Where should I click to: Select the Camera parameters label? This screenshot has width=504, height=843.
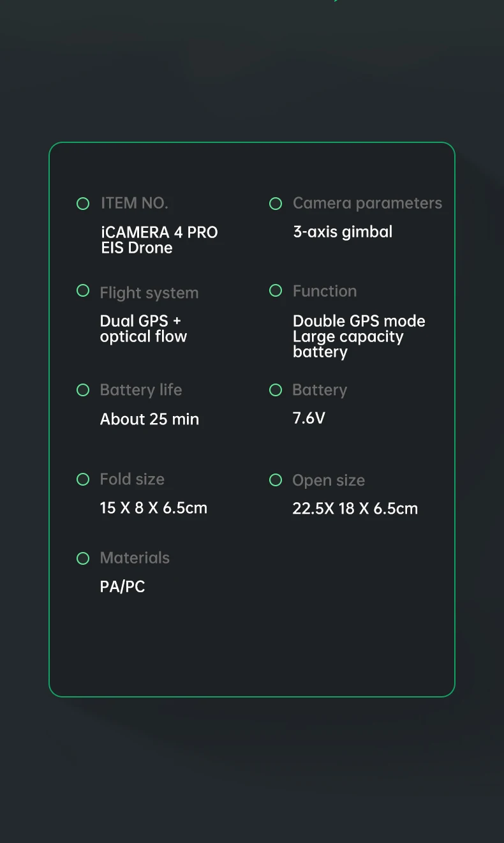coord(367,204)
